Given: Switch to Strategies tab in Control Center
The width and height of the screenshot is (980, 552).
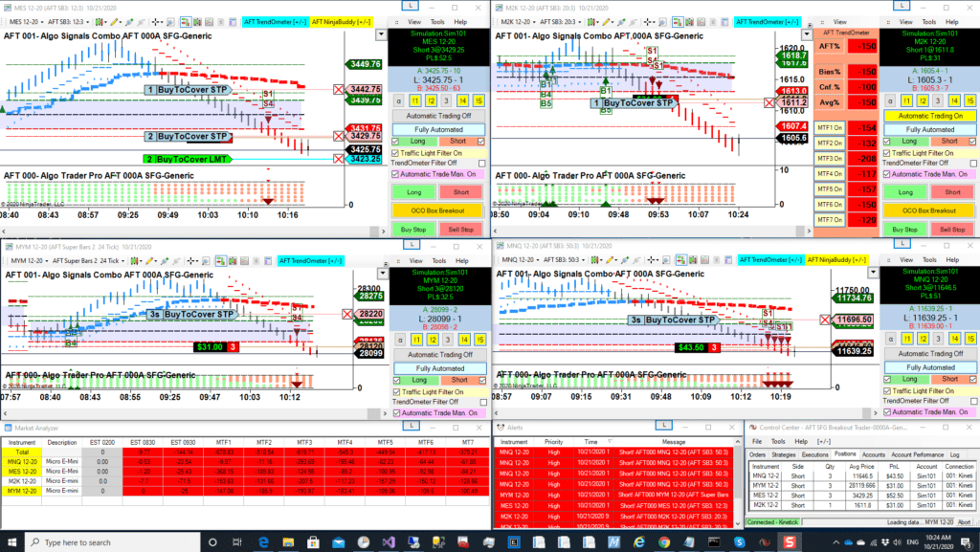Looking at the screenshot, I should 783,454.
